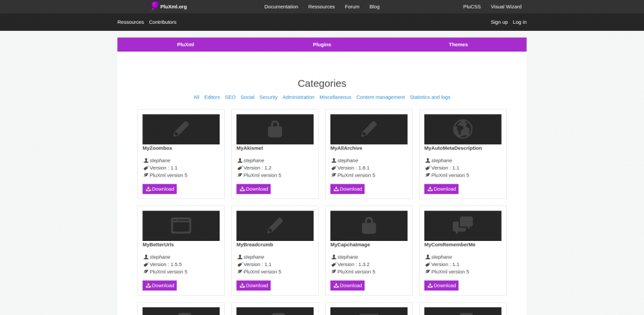Click the leaf icon in MyBreadcrumb card
Viewport: 644px width, 315px height.
240,272
